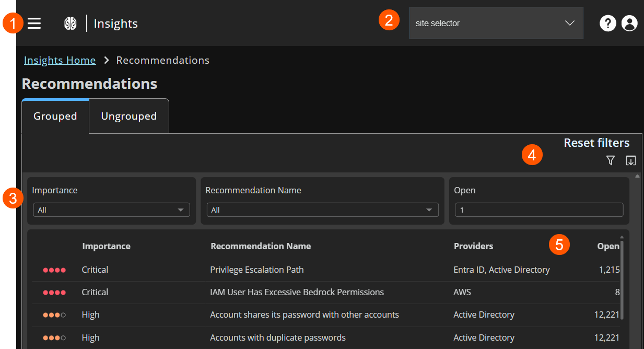Expand the Importance filter dropdown
The width and height of the screenshot is (644, 349).
[111, 210]
